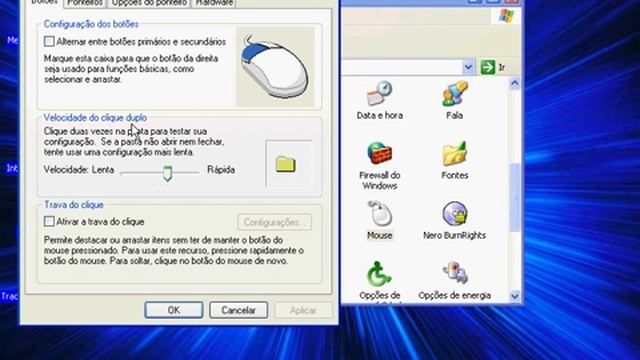The height and width of the screenshot is (360, 640).
Task: Click the Configurações button for click lock
Action: click(x=274, y=222)
